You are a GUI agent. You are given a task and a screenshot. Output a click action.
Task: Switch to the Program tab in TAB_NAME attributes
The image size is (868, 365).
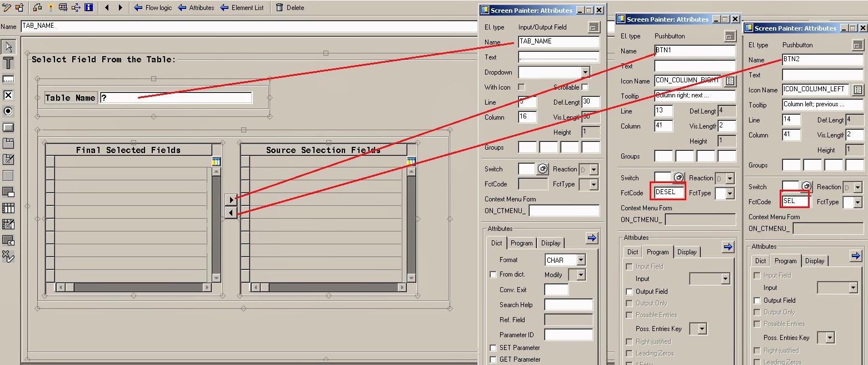point(522,243)
